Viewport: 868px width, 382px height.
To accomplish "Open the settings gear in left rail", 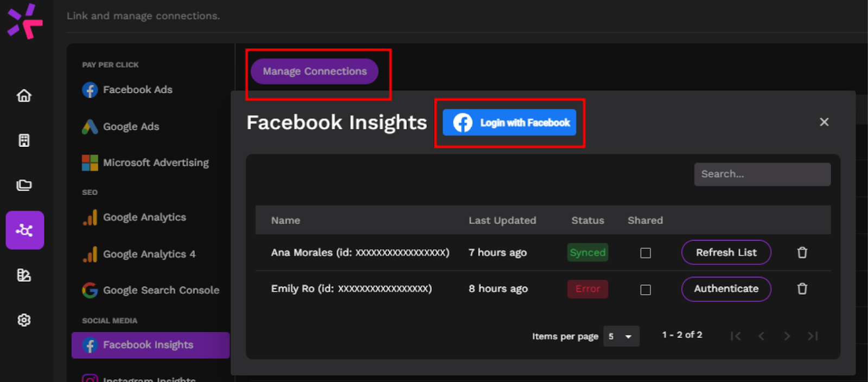I will [24, 320].
